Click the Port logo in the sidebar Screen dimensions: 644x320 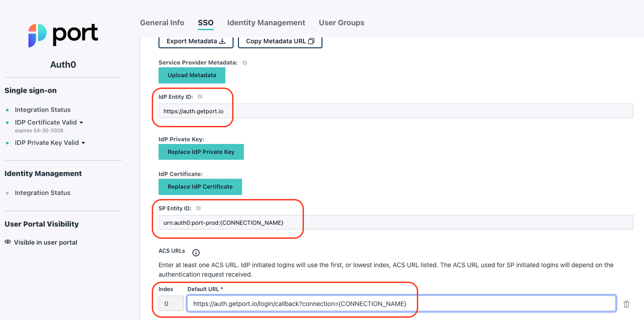63,34
